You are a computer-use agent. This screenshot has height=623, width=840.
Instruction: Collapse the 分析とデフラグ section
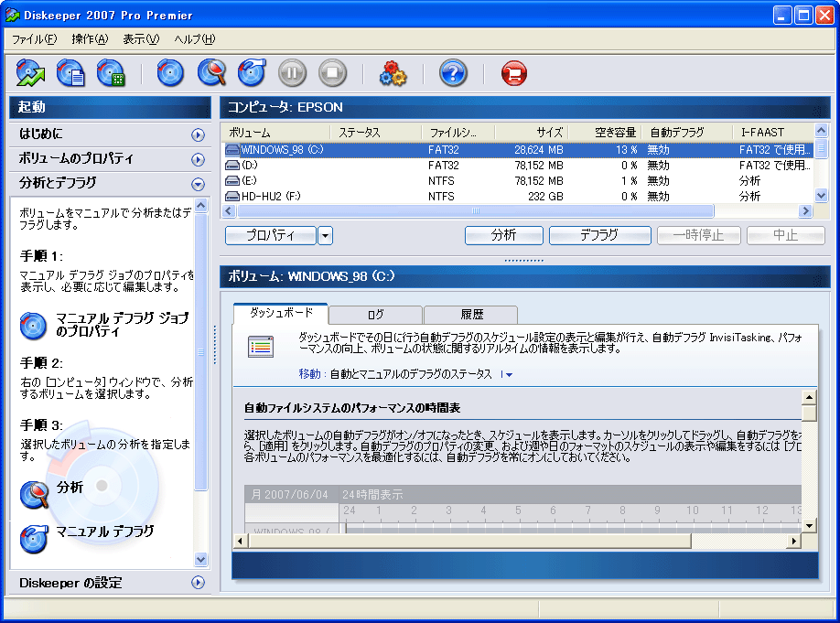pyautogui.click(x=199, y=184)
